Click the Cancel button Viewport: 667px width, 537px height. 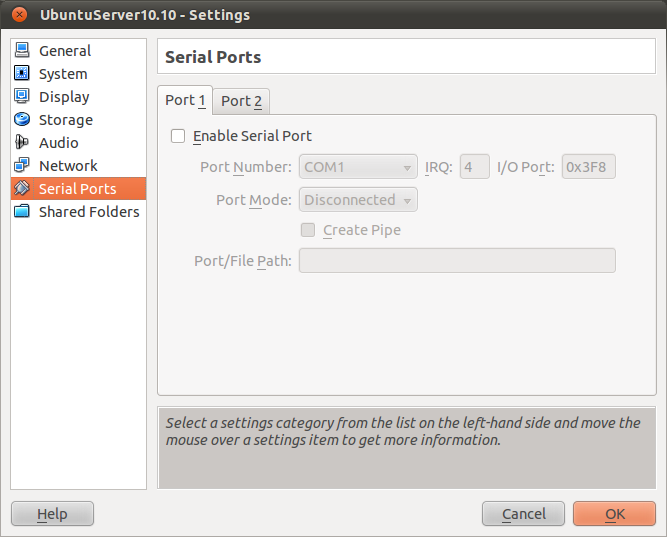[523, 514]
